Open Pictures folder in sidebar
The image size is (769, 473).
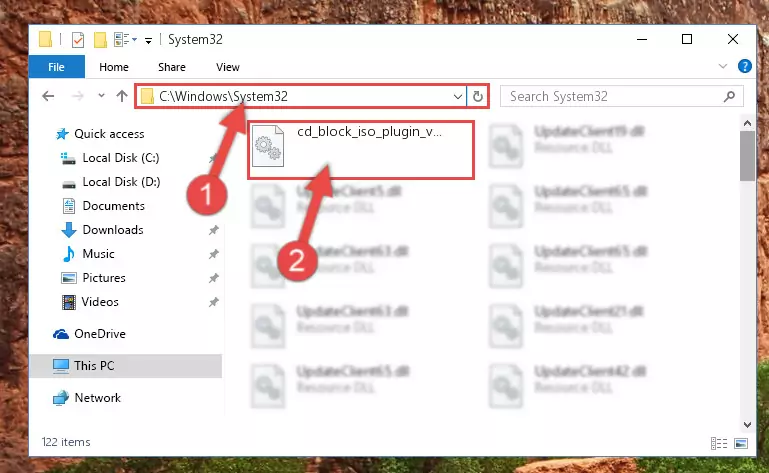pyautogui.click(x=103, y=278)
